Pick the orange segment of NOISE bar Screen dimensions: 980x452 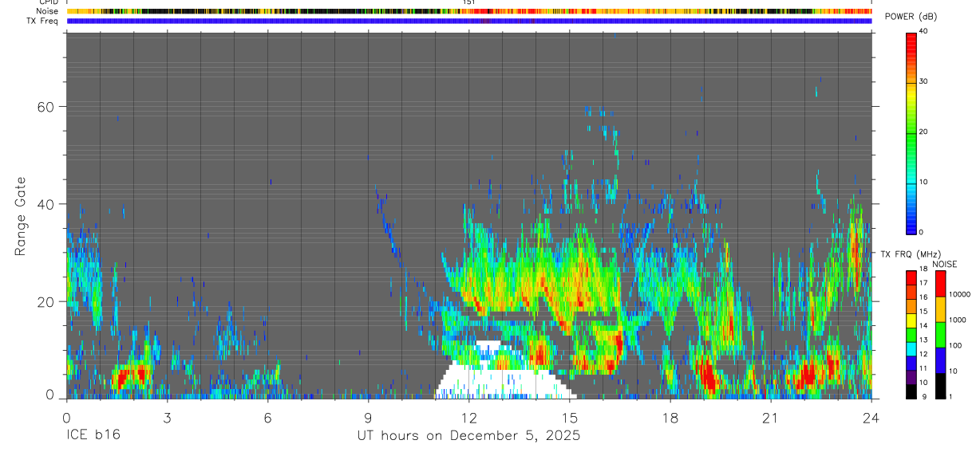tap(940, 309)
